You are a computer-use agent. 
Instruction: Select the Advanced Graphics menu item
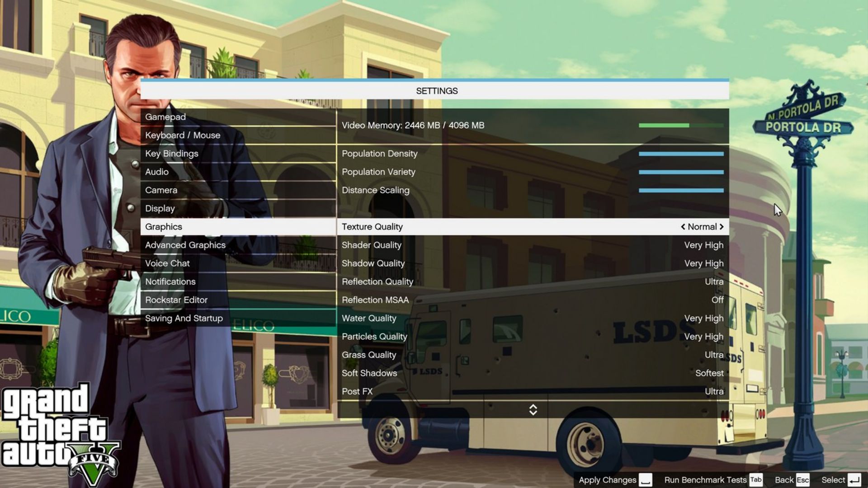pyautogui.click(x=185, y=245)
